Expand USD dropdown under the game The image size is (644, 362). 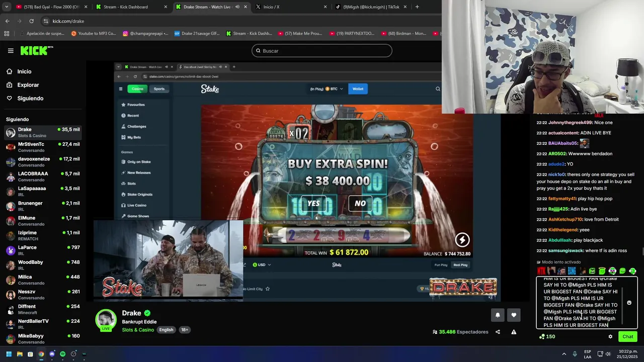pyautogui.click(x=262, y=265)
